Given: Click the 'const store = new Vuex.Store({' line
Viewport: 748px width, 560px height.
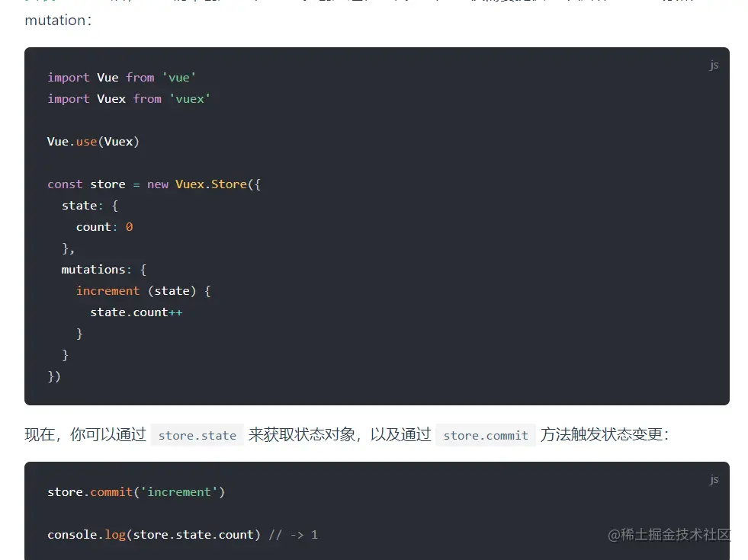Looking at the screenshot, I should [x=154, y=184].
